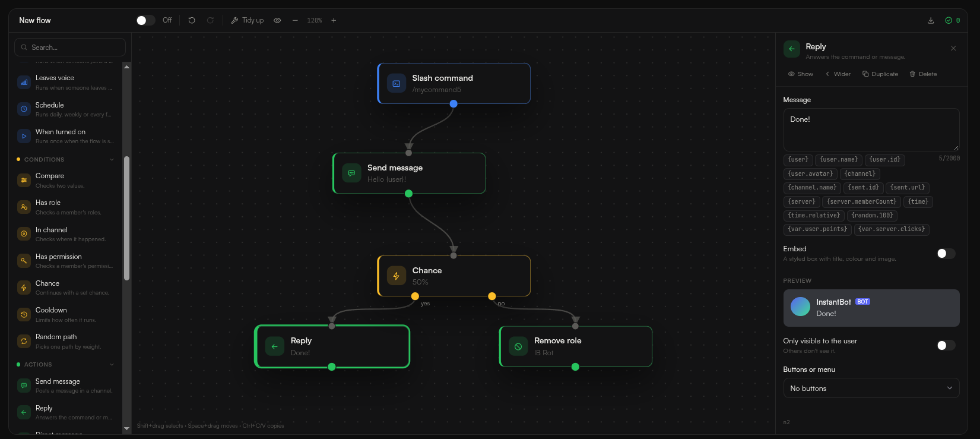Screen dimensions: 980x439
Task: Enable the Only visible to the user toggle
Action: click(946, 346)
